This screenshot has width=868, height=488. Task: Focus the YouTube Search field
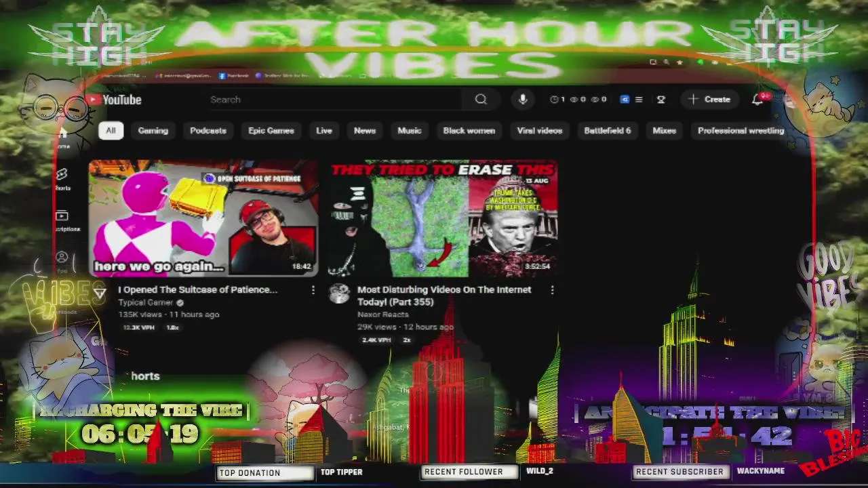click(335, 100)
